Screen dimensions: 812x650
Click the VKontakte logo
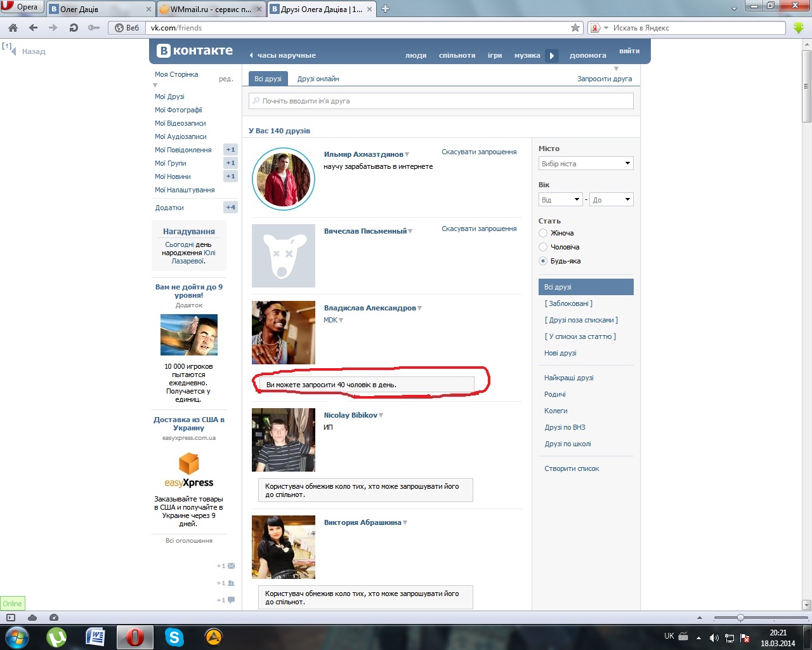point(195,51)
